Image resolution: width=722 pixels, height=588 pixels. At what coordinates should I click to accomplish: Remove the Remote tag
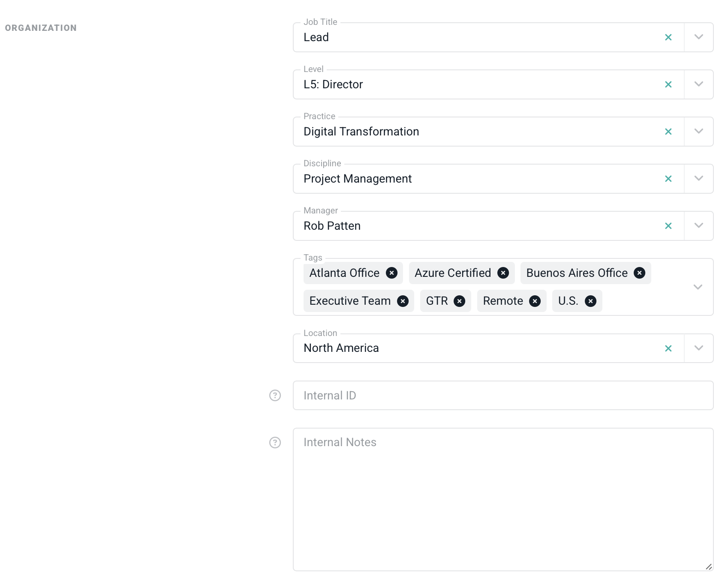[535, 301]
